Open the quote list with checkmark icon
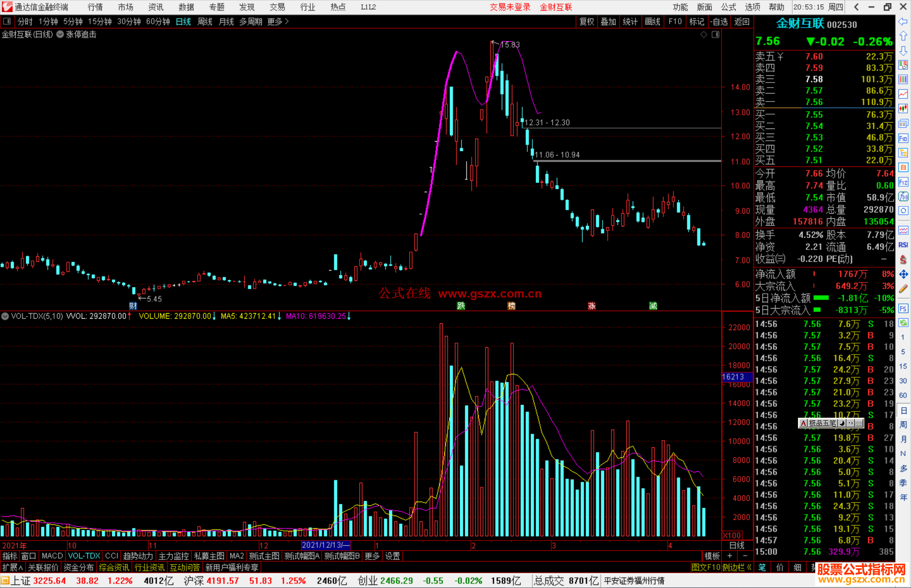This screenshot has height=588, width=911. coord(903,65)
